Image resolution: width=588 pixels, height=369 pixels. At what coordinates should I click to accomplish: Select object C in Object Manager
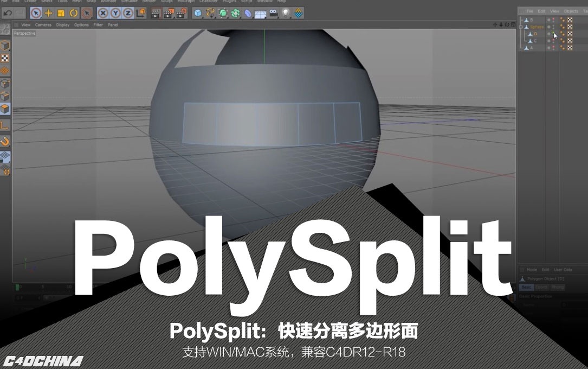pyautogui.click(x=535, y=41)
